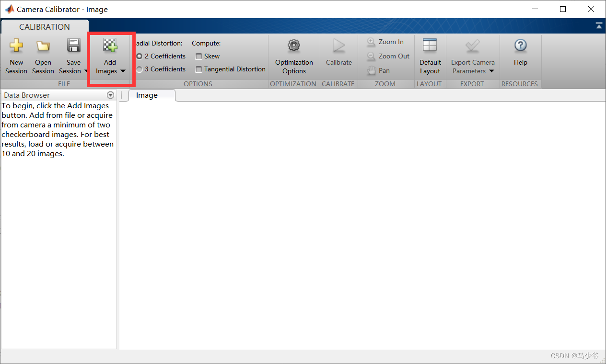606x364 pixels.
Task: Select the Zoom Out tool
Action: click(388, 56)
